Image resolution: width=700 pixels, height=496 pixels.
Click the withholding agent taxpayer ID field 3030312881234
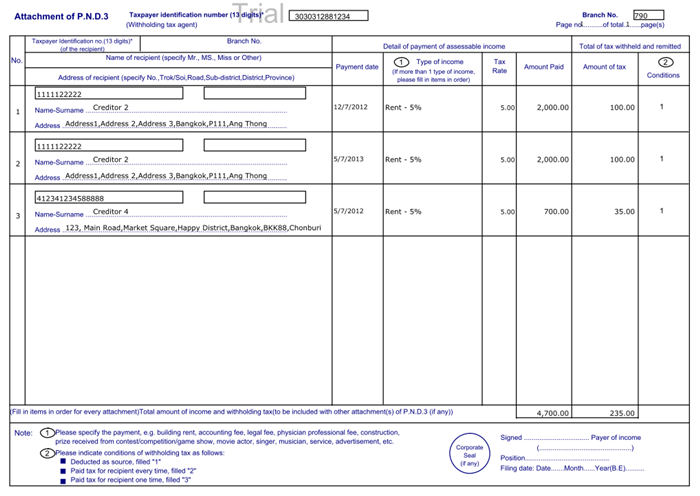329,16
